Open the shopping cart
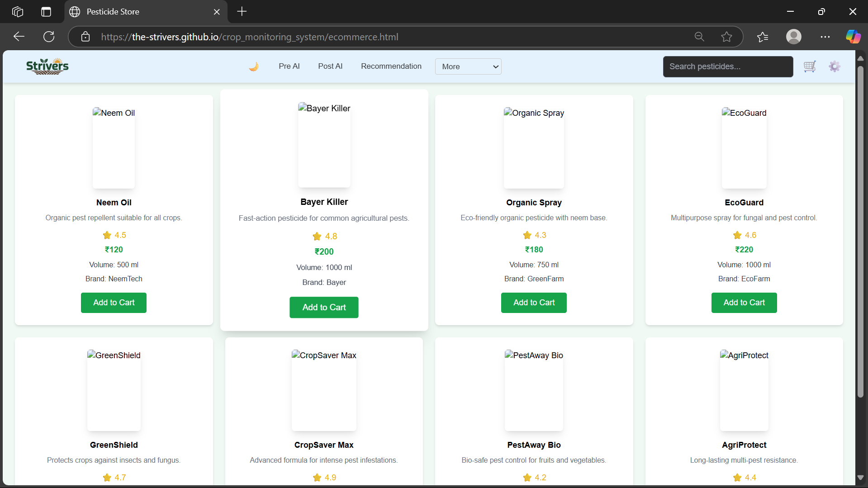The image size is (868, 488). tap(810, 66)
